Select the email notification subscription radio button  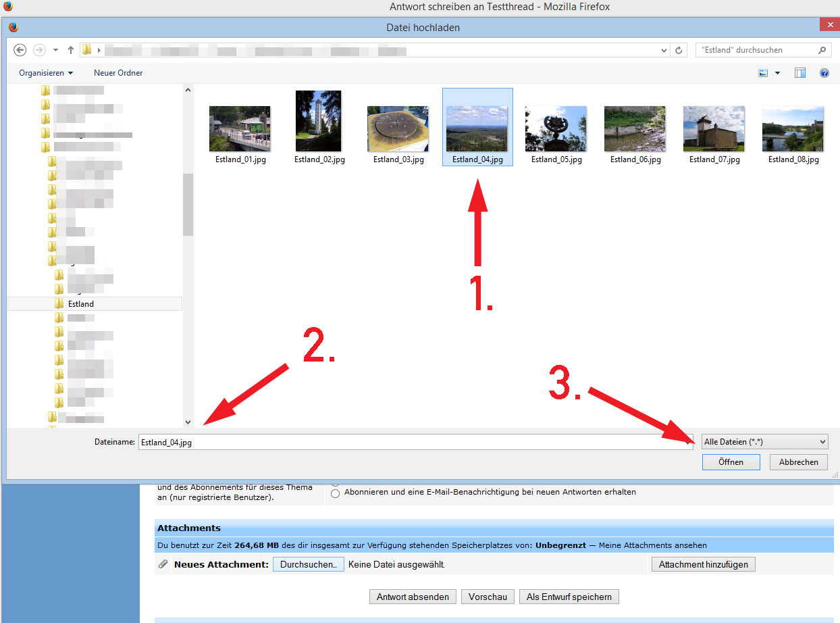pyautogui.click(x=336, y=493)
